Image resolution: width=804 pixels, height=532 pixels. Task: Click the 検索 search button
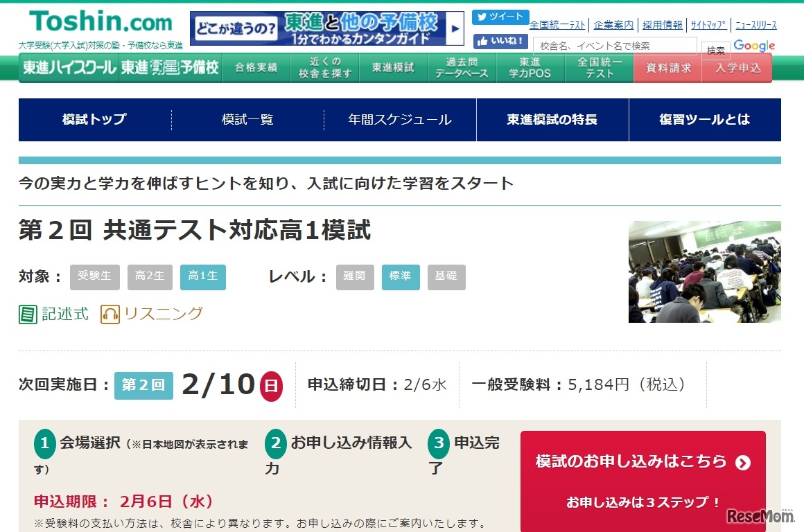[x=715, y=49]
